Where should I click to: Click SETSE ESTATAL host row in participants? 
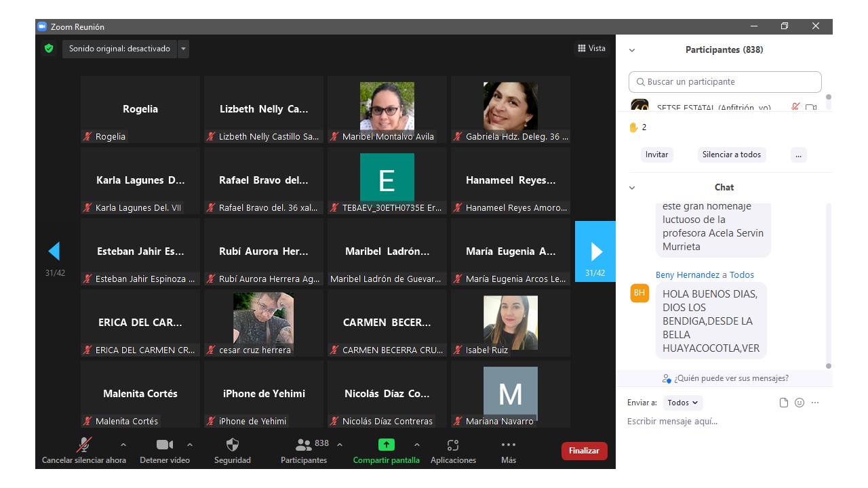[726, 106]
